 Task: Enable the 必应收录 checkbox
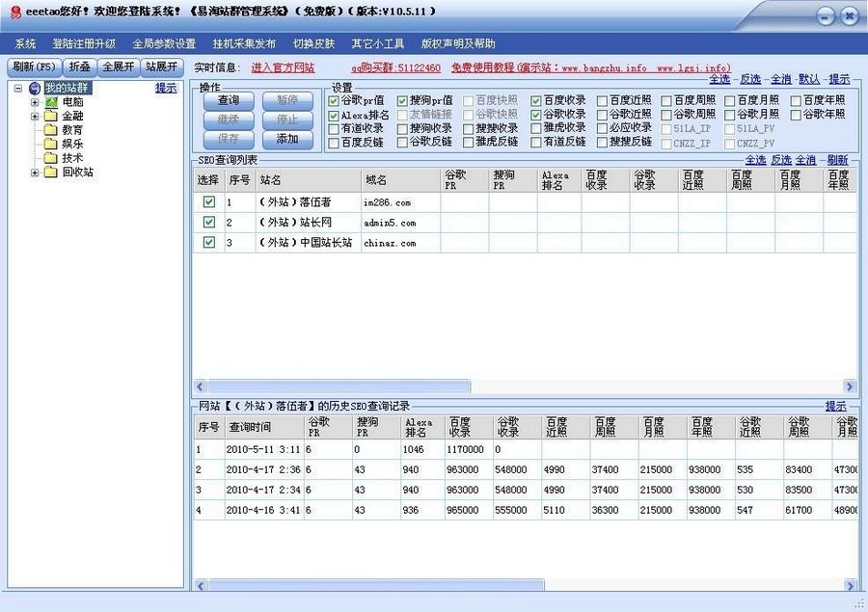tap(602, 129)
